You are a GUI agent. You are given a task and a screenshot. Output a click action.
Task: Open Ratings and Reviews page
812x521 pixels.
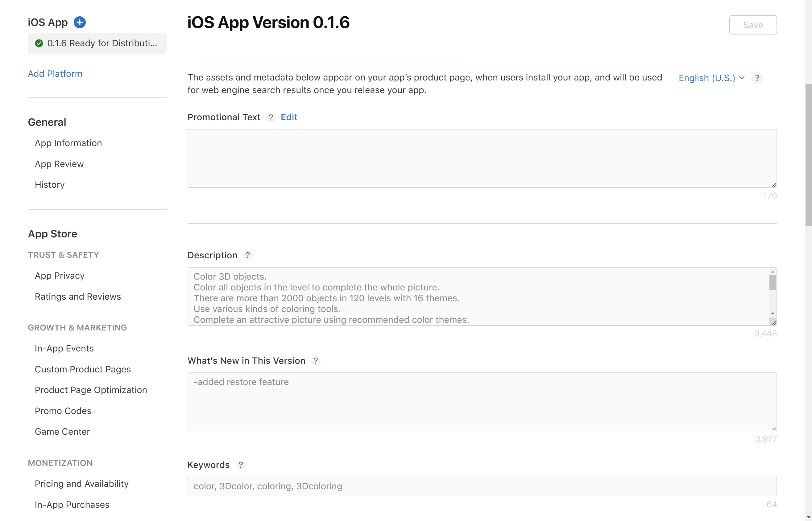point(78,297)
